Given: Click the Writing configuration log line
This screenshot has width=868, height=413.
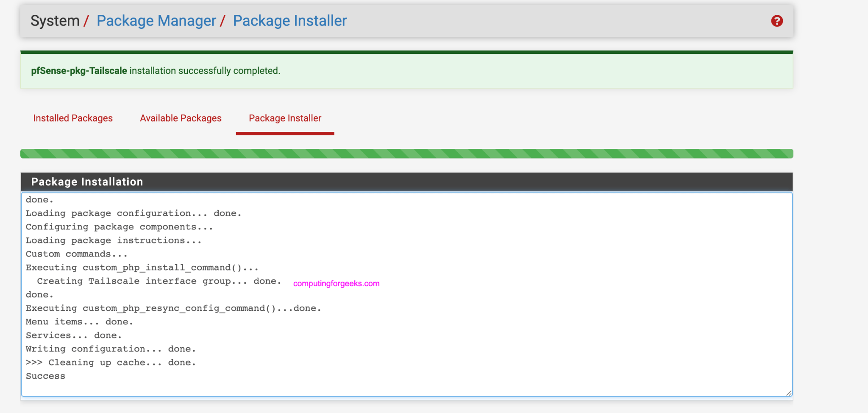Looking at the screenshot, I should [x=111, y=349].
